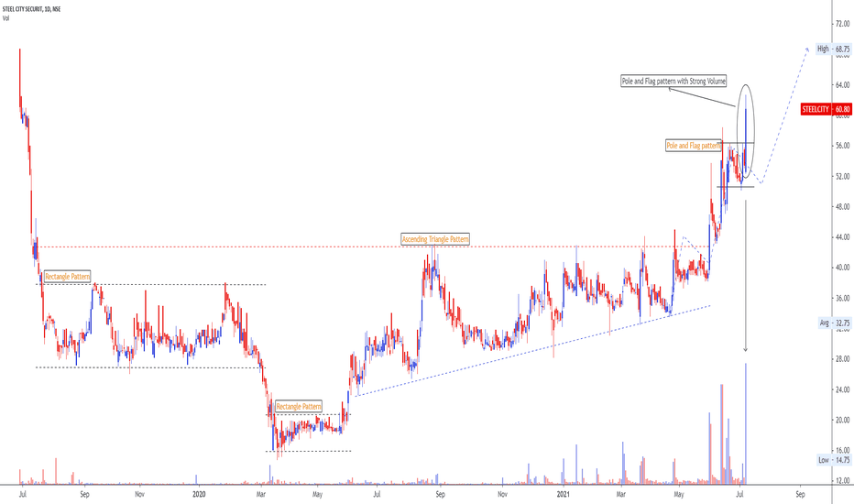
Task: Click the Vol indicator label
Action: 6,18
